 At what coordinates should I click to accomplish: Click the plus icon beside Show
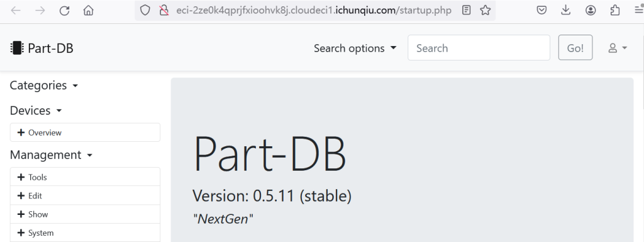(21, 214)
